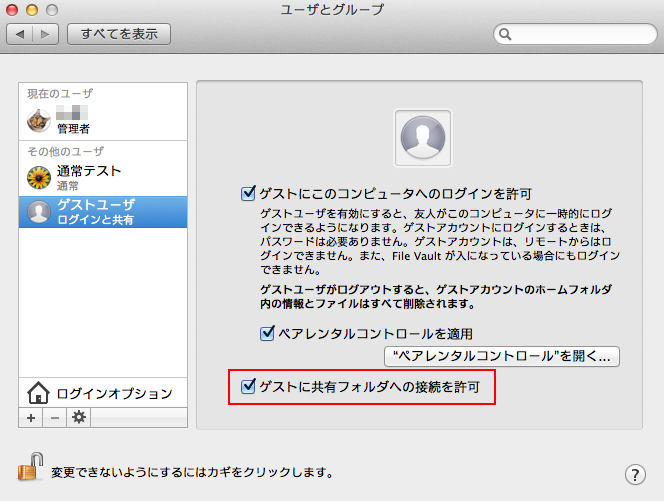Click the question mark help button
This screenshot has width=664, height=501.
(x=635, y=475)
